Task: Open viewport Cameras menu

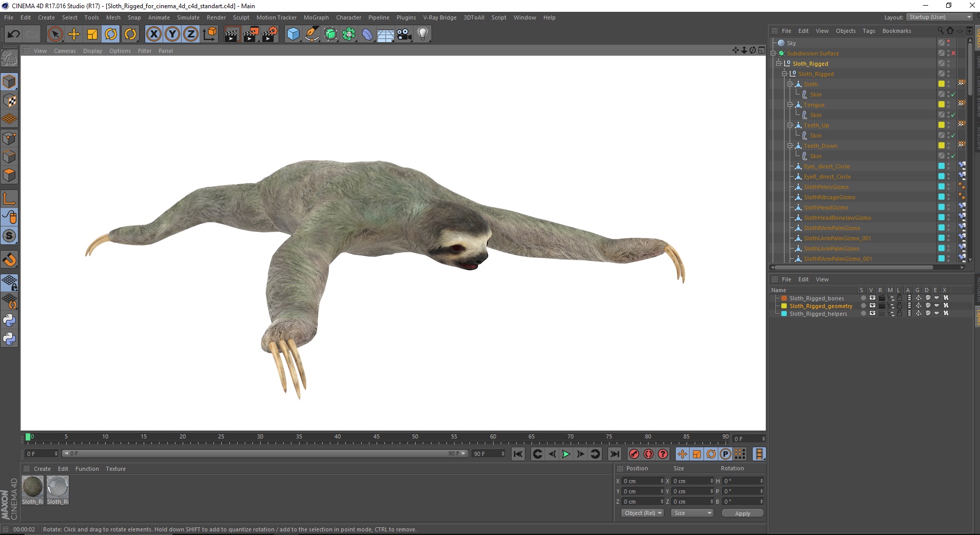Action: point(65,51)
